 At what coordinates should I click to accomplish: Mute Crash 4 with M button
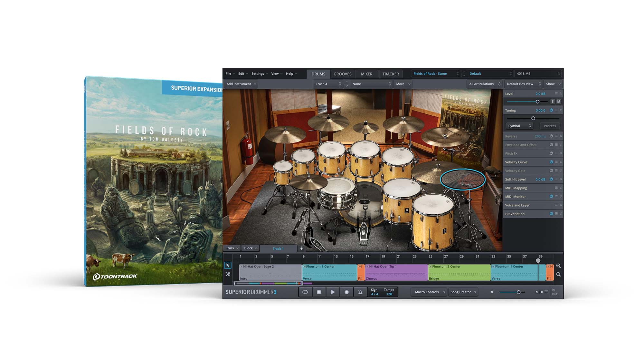[x=559, y=102]
